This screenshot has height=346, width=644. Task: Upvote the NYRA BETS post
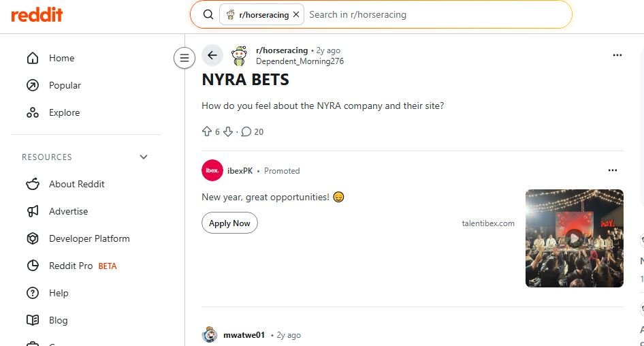tap(207, 131)
